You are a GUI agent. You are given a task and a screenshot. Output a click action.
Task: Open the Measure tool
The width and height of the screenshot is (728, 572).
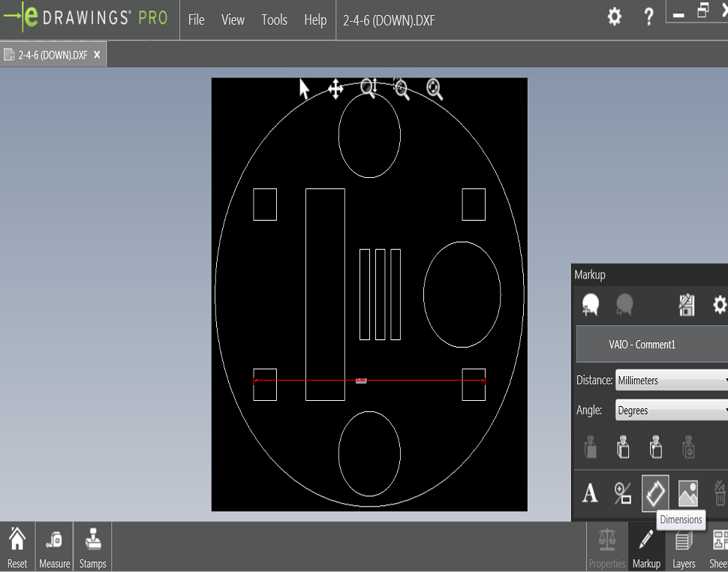(54, 547)
